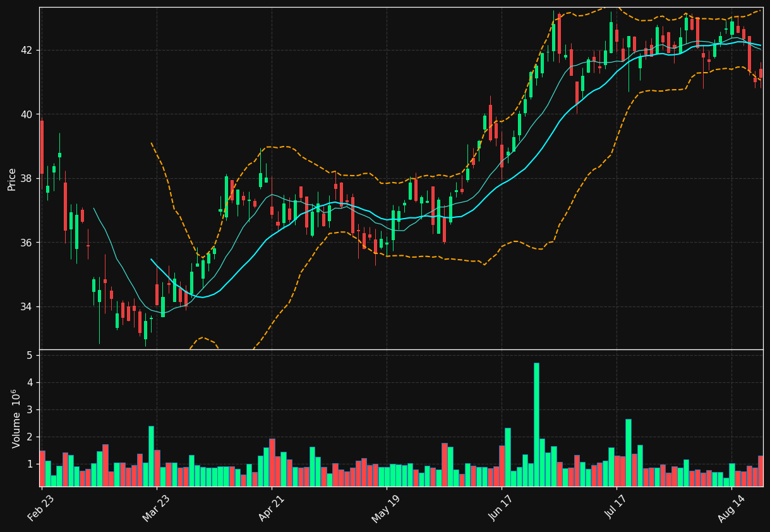This screenshot has height=532, width=770.
Task: Click the 'Jun 17' date label
Action: [501, 508]
